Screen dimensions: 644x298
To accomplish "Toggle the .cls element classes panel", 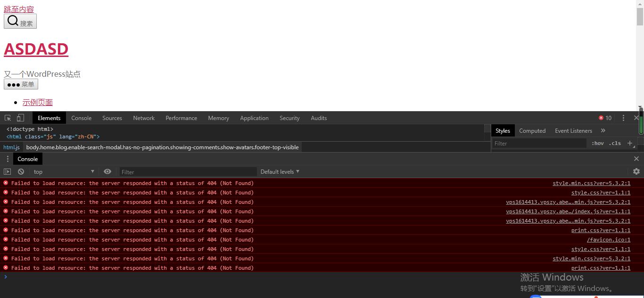I will [x=615, y=143].
